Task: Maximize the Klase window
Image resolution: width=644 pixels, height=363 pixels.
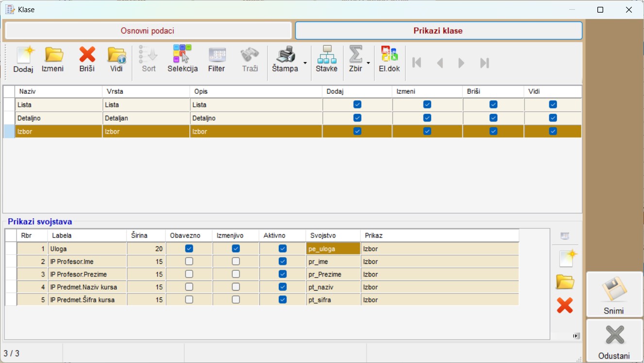Action: [600, 10]
